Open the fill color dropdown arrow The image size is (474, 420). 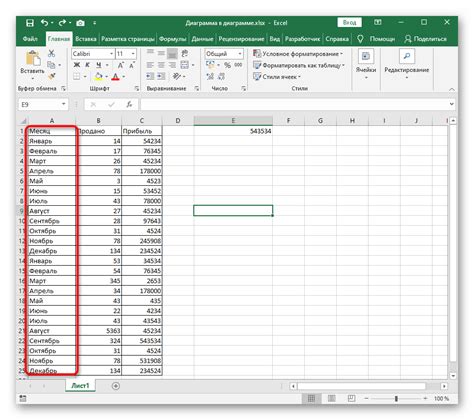106,77
